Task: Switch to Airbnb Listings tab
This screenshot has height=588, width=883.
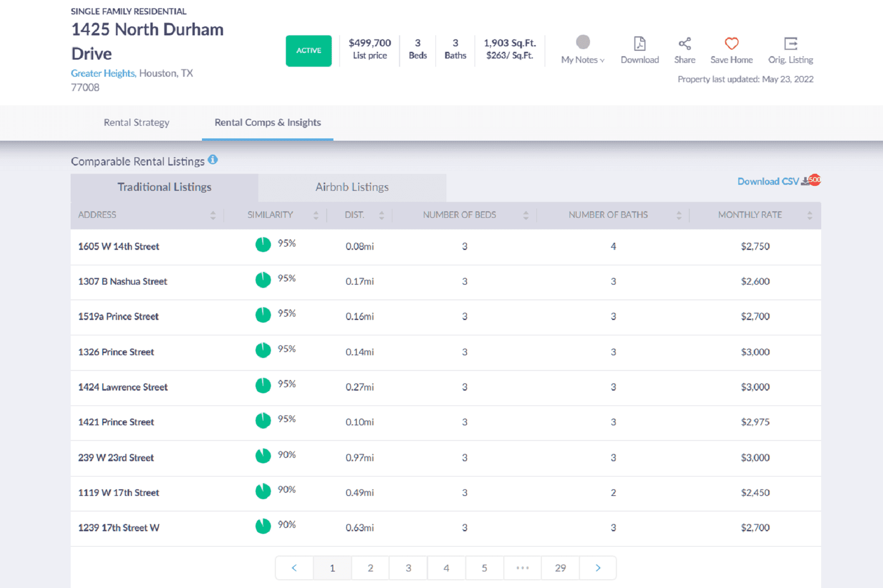Action: pyautogui.click(x=352, y=187)
